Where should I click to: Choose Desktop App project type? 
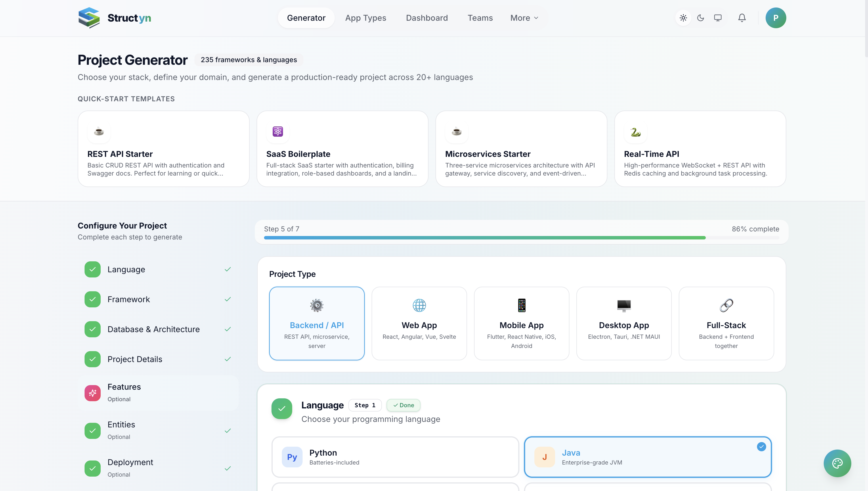click(x=624, y=323)
